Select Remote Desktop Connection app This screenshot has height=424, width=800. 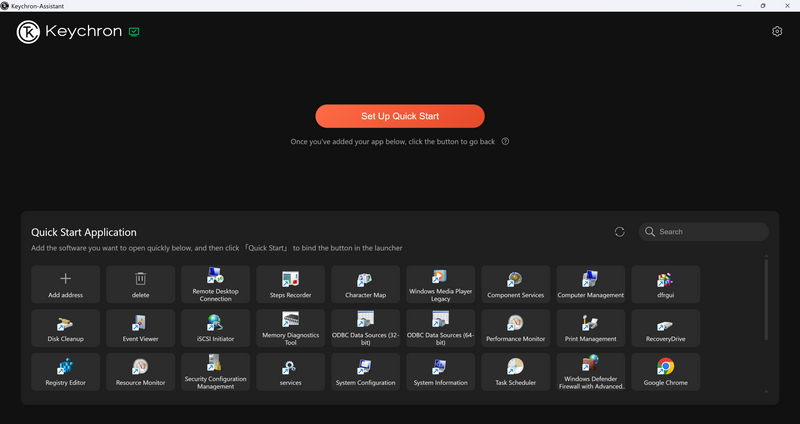point(215,284)
